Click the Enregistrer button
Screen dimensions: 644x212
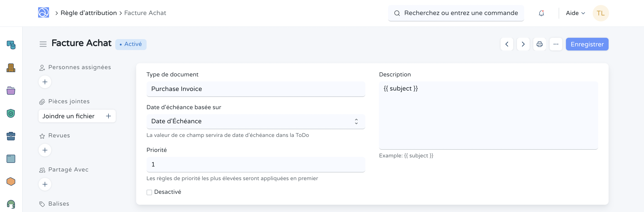click(587, 44)
